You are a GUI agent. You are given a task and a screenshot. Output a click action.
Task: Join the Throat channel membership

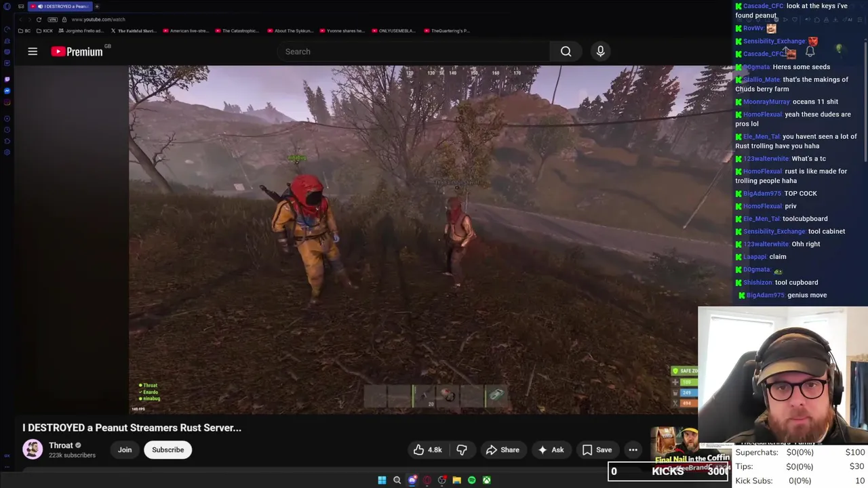tap(125, 449)
